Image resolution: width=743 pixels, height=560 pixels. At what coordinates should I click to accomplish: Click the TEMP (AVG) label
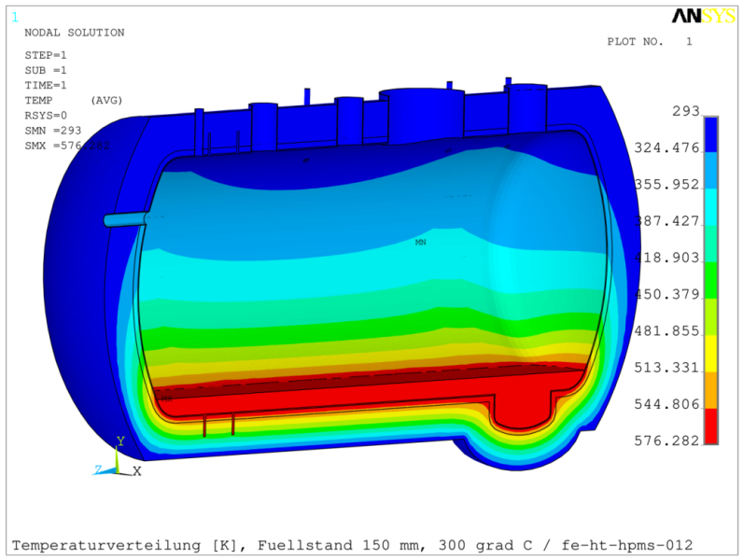[73, 100]
